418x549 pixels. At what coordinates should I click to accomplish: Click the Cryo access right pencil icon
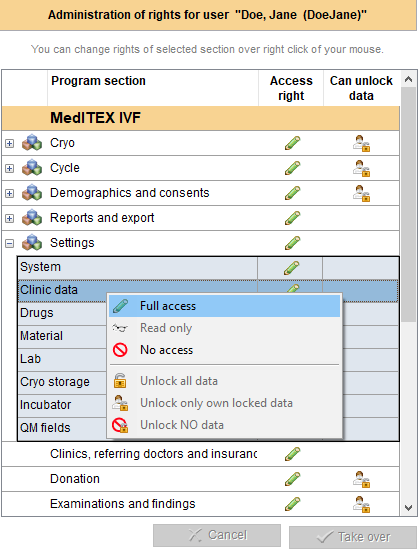pyautogui.click(x=292, y=143)
